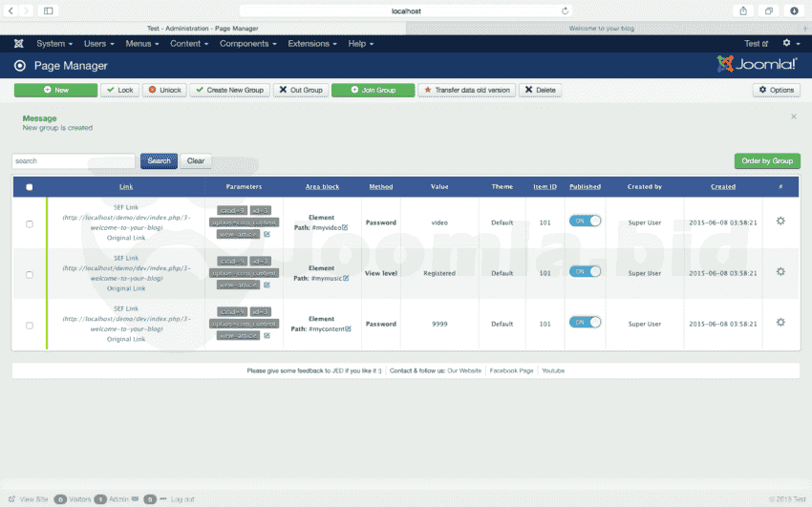Click edit icon next to #myvideo path
812x507 pixels.
345,227
